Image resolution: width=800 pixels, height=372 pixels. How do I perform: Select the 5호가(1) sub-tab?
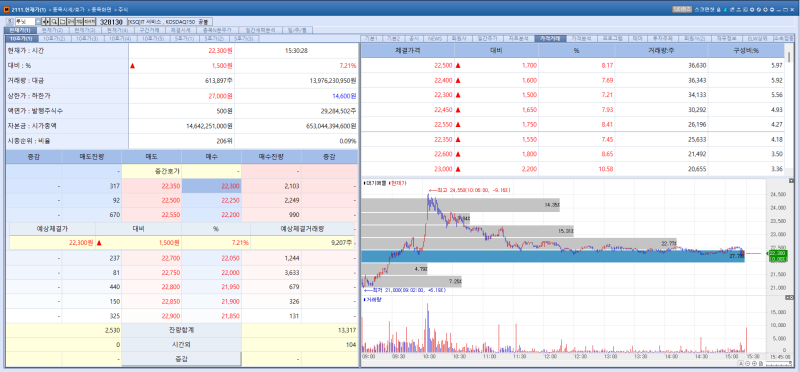(184, 39)
